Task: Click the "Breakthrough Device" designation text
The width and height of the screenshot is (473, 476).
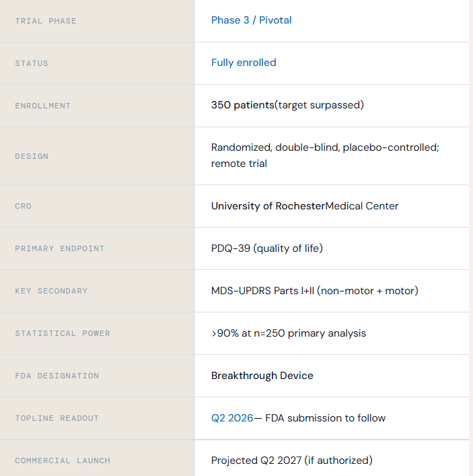Action: [262, 376]
